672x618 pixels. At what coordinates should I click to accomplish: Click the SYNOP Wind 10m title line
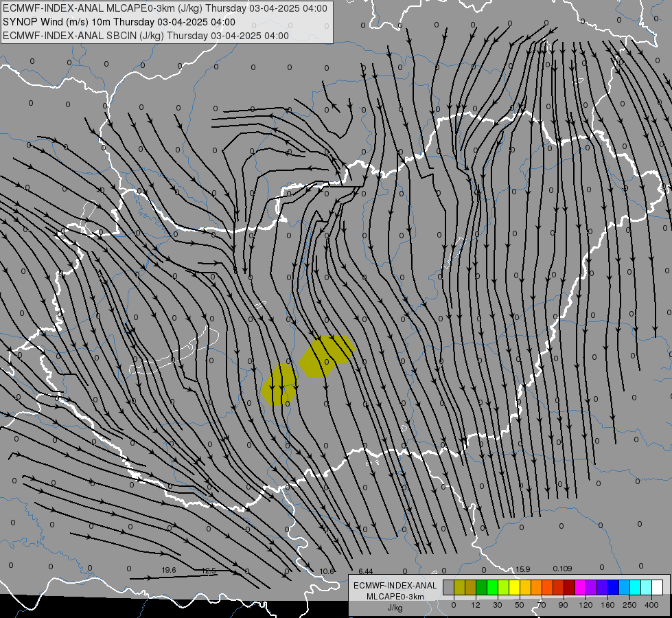pyautogui.click(x=119, y=22)
